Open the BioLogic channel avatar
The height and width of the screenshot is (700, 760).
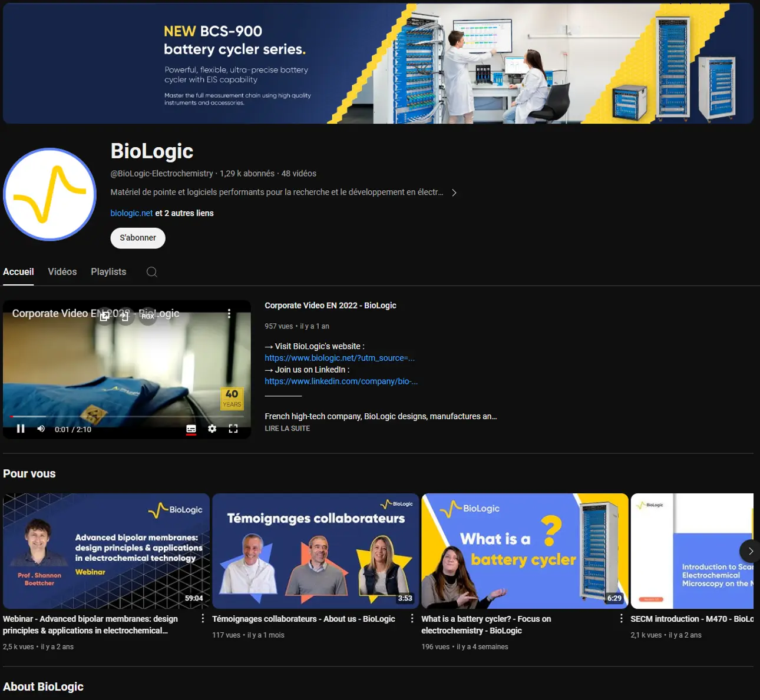(x=50, y=194)
